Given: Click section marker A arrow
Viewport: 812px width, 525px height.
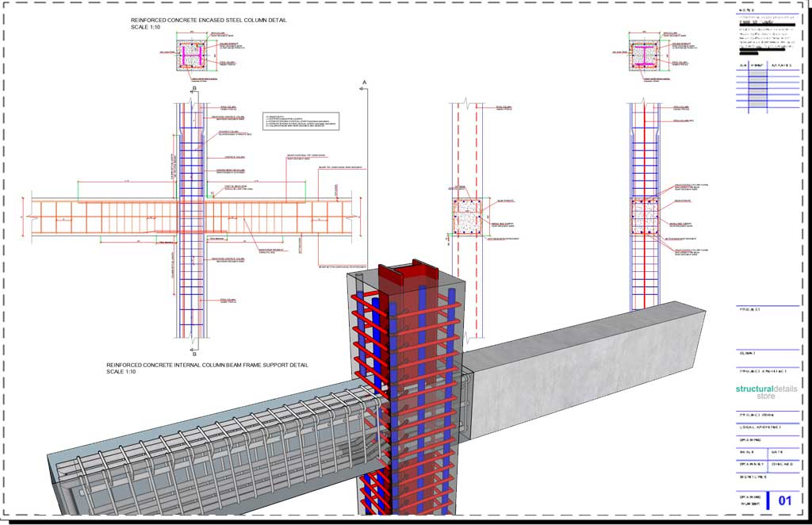Looking at the screenshot, I should coord(364,86).
